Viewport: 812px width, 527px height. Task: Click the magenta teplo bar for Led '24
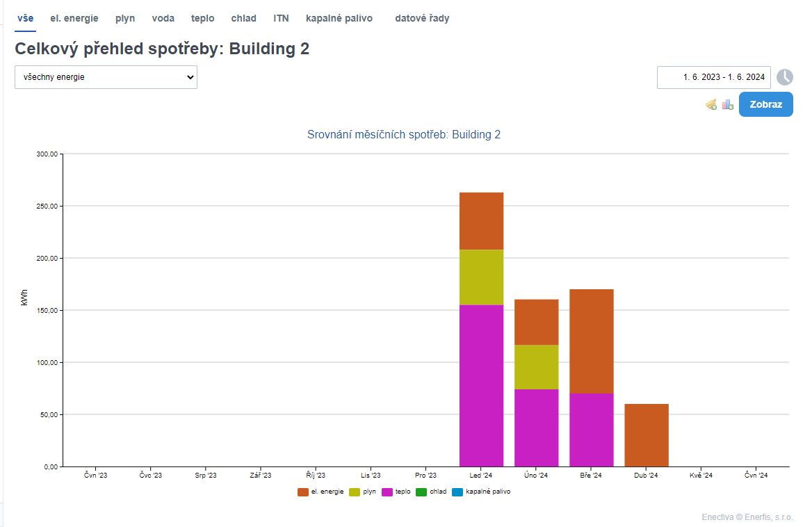point(481,385)
